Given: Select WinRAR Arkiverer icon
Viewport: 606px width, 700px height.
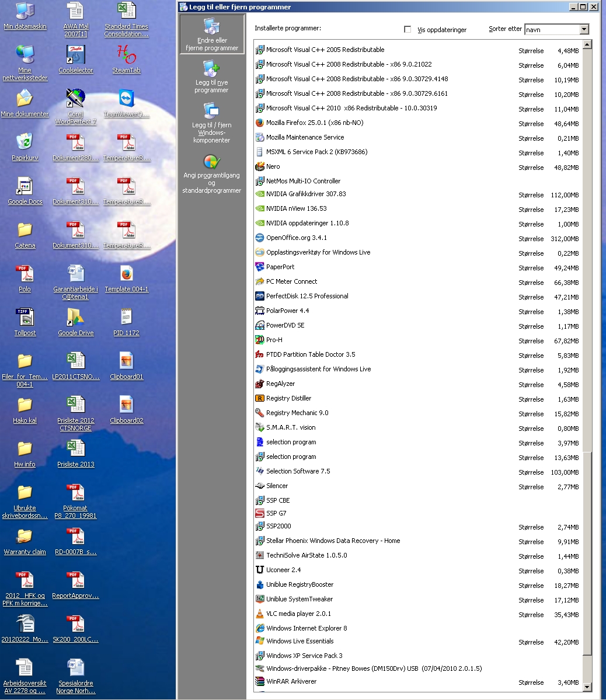Looking at the screenshot, I should click(x=259, y=682).
